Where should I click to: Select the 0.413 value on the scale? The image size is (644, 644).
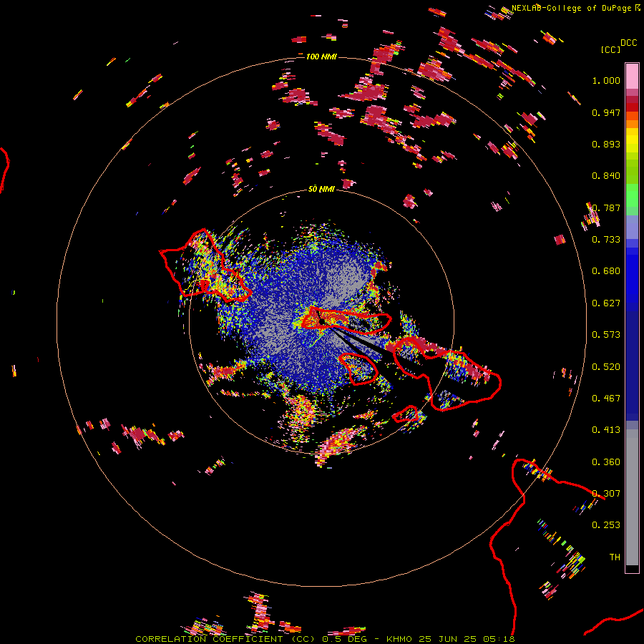click(606, 430)
